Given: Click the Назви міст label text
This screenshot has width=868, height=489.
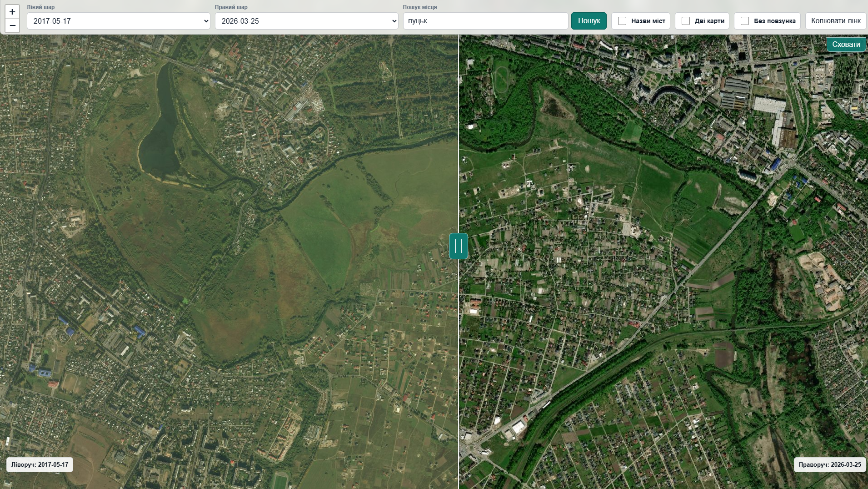Looking at the screenshot, I should click(648, 21).
